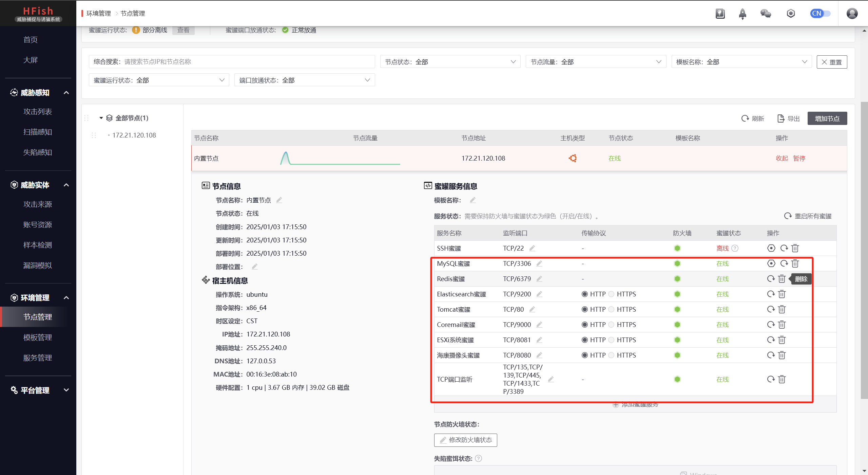Toggle the CN language switch
868x475 pixels.
[820, 14]
